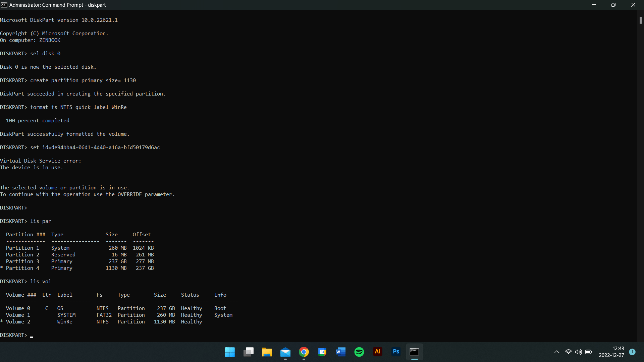This screenshot has height=362, width=644.
Task: Launch File Explorer from the taskbar
Action: [267, 352]
